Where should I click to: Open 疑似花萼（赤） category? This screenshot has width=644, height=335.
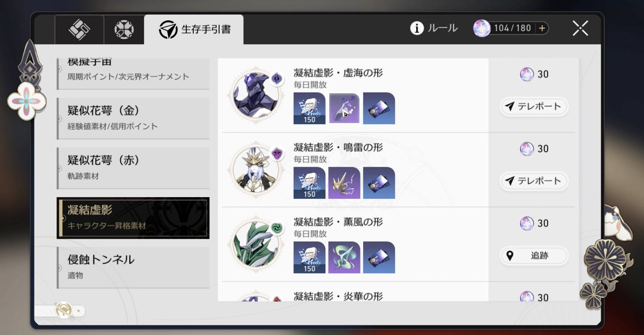[x=133, y=168]
